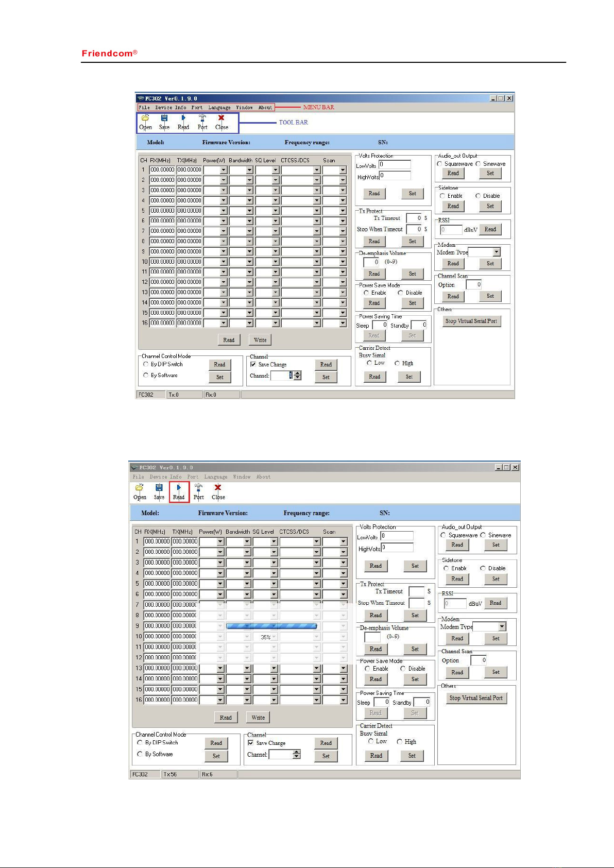This screenshot has width=614, height=868.
Task: Click Read in lower window Carrier Detect group
Action: click(377, 756)
